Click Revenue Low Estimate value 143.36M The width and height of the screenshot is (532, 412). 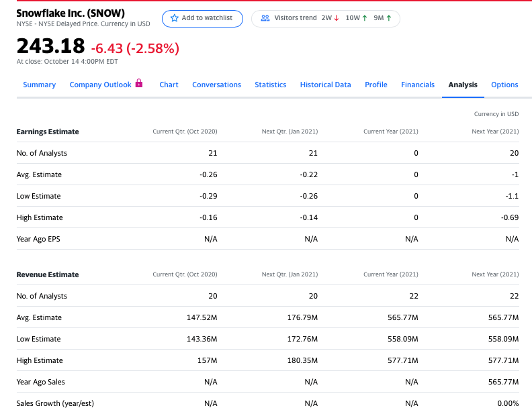click(202, 339)
